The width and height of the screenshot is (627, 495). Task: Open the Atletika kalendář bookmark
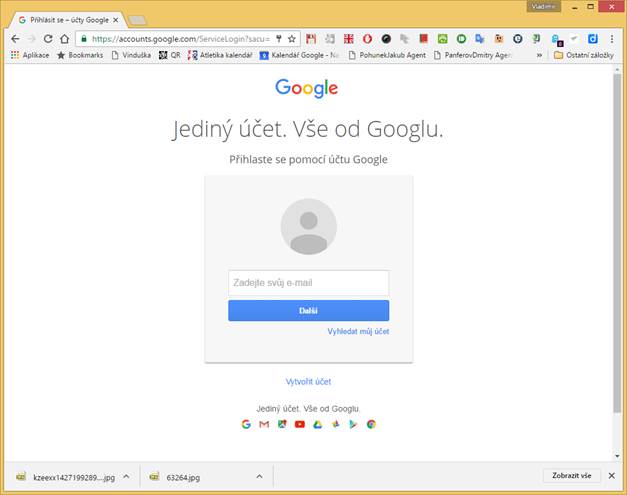pyautogui.click(x=220, y=55)
